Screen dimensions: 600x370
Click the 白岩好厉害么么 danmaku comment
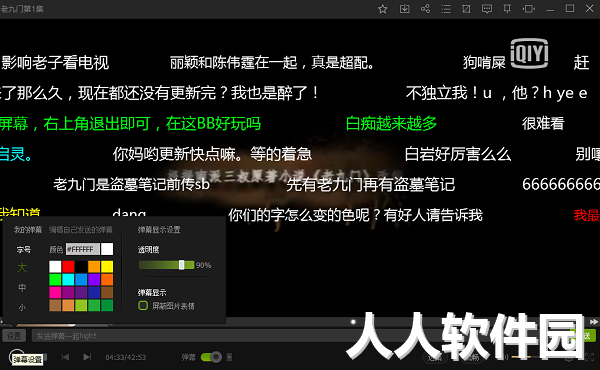tap(458, 154)
